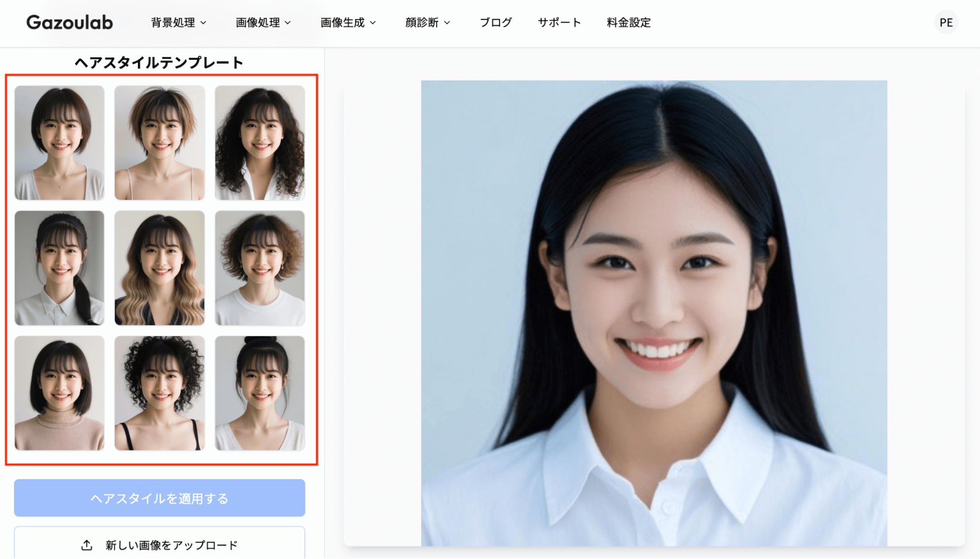Open the 顔診断 dropdown menu
This screenshot has height=559, width=980.
tap(427, 23)
